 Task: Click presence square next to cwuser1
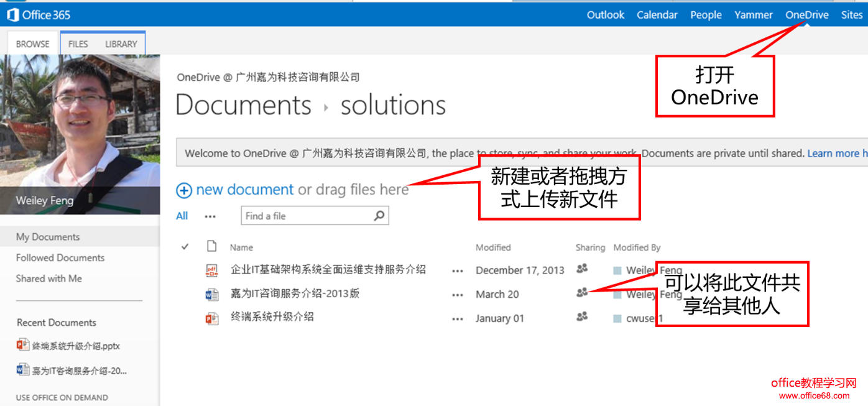[617, 318]
